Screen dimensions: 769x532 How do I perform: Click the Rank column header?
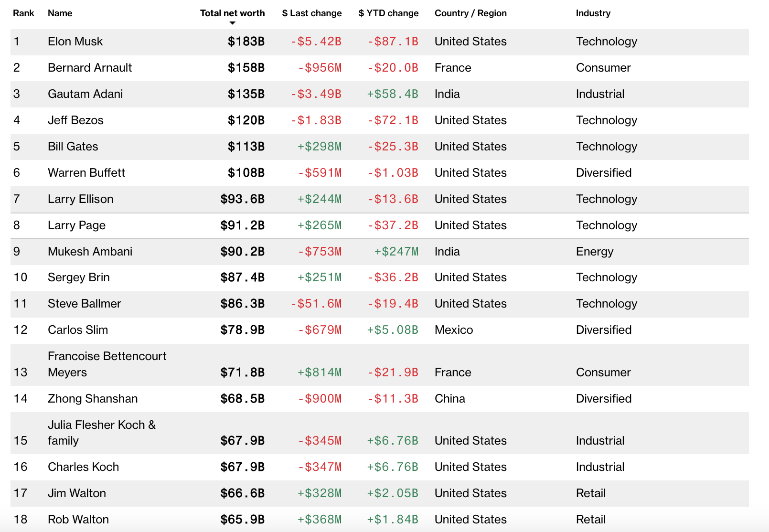tap(23, 13)
